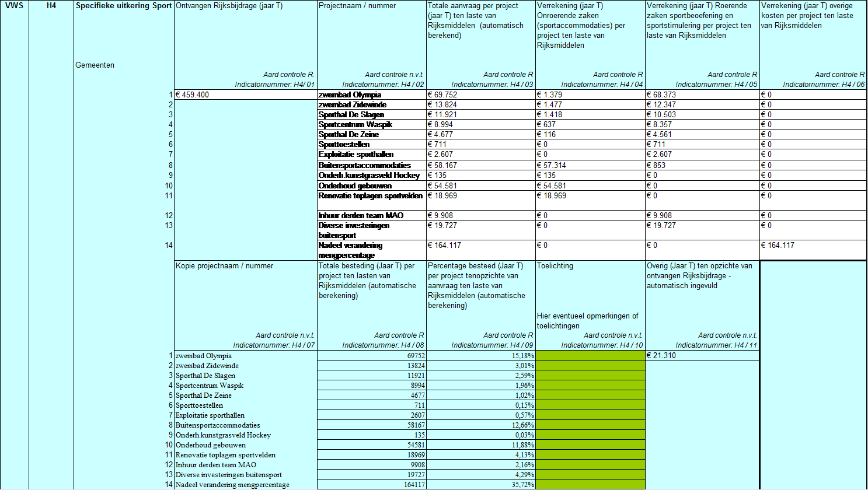Click the 'Specifieke uitkering Sport' heading
The image size is (868, 490).
(124, 6)
